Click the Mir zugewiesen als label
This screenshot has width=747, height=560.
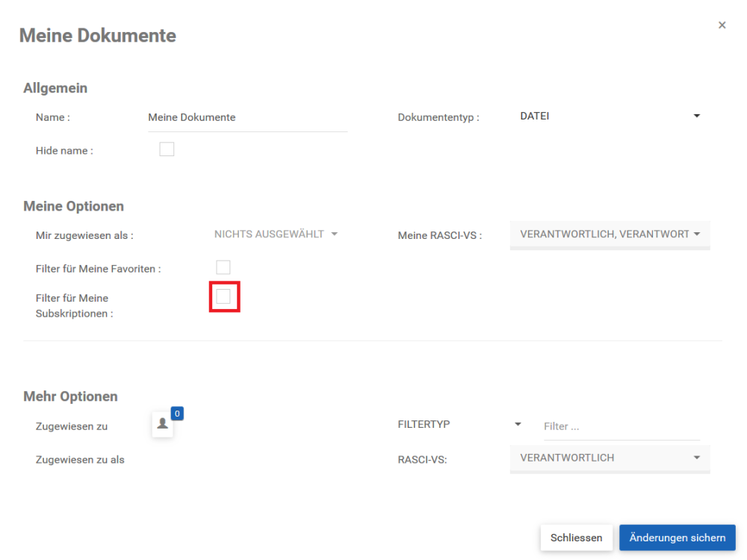[84, 236]
